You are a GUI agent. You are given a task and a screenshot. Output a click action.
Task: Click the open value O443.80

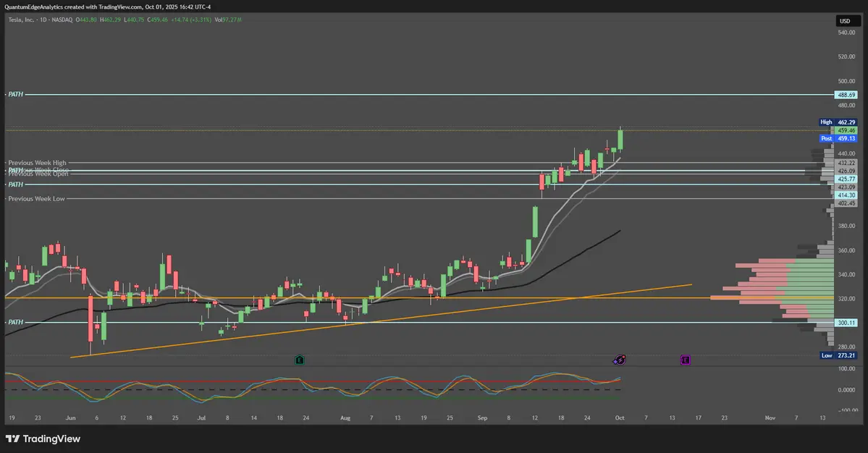tap(86, 20)
